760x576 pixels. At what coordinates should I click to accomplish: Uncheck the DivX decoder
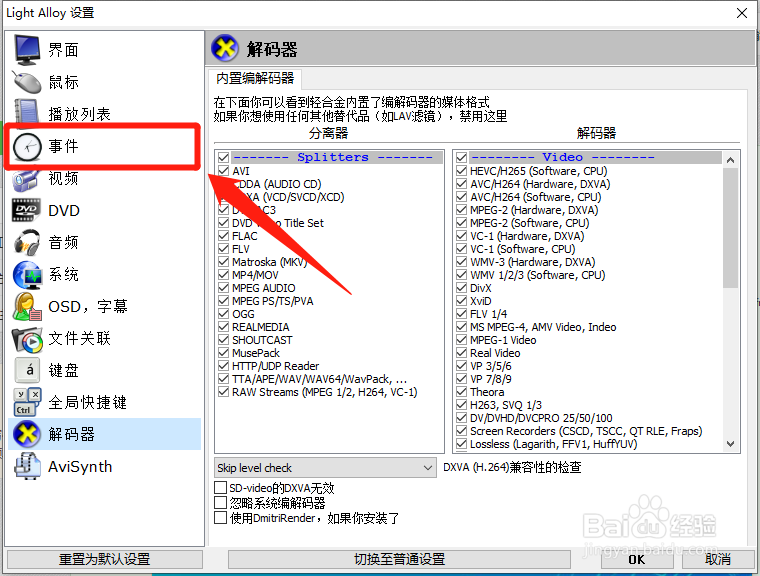click(x=461, y=288)
